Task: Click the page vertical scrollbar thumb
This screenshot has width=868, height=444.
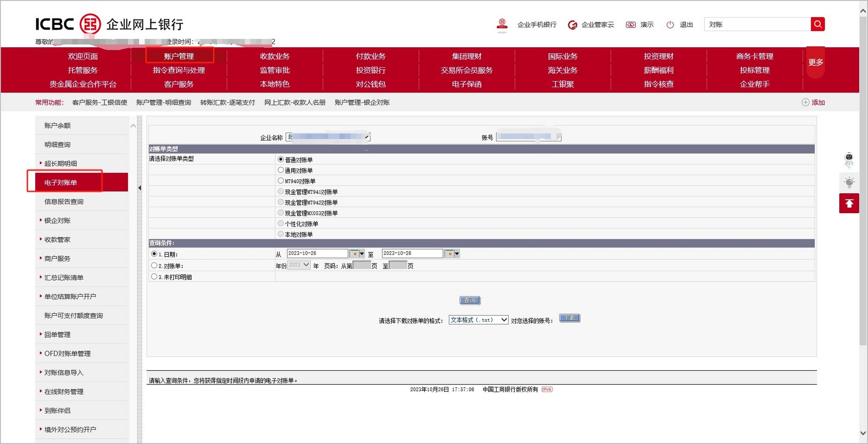Action: (x=863, y=180)
